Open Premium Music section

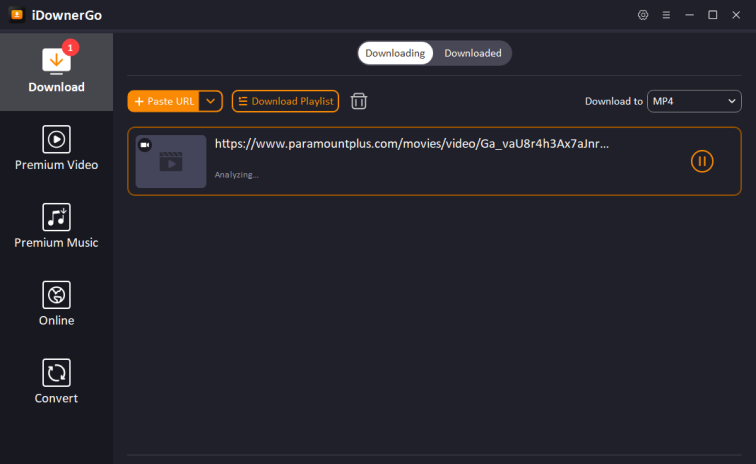(56, 226)
